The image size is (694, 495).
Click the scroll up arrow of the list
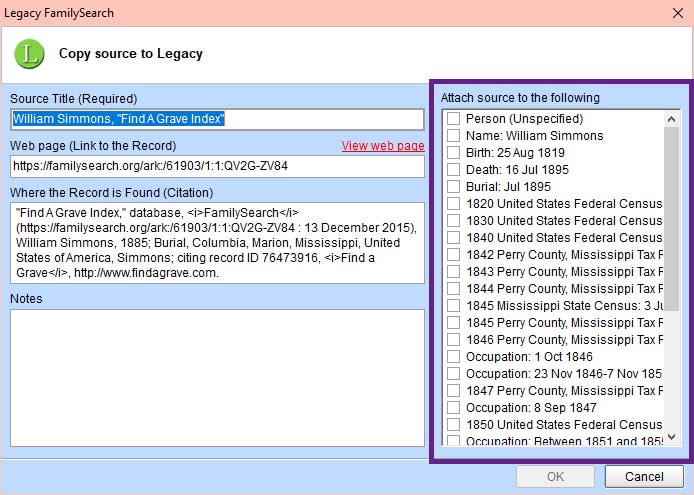coord(671,119)
